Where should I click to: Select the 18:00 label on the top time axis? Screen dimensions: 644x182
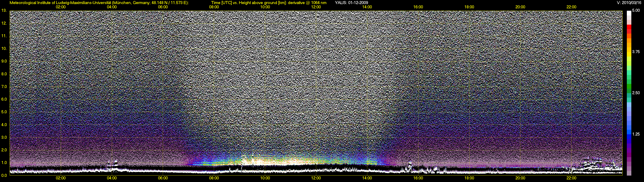[469, 7]
